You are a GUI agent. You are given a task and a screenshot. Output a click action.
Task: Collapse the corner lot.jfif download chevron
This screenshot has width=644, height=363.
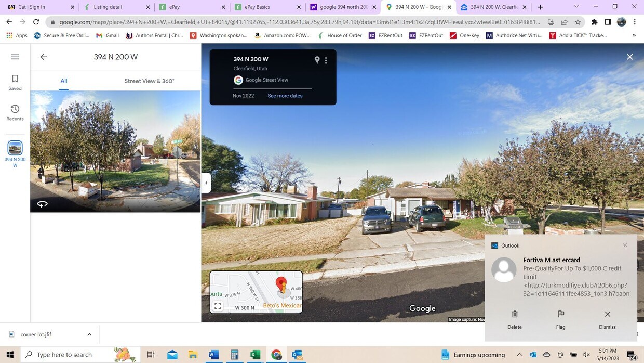click(x=89, y=334)
